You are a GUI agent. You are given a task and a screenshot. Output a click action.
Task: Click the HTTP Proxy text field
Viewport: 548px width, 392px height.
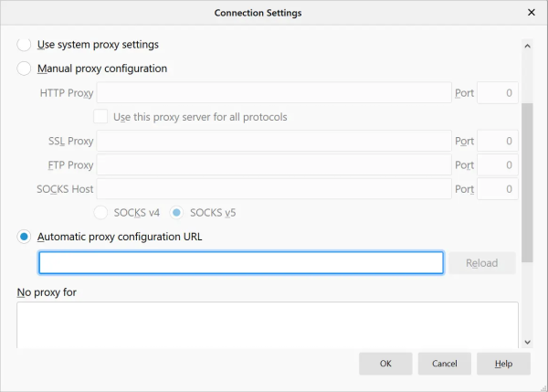coord(273,92)
